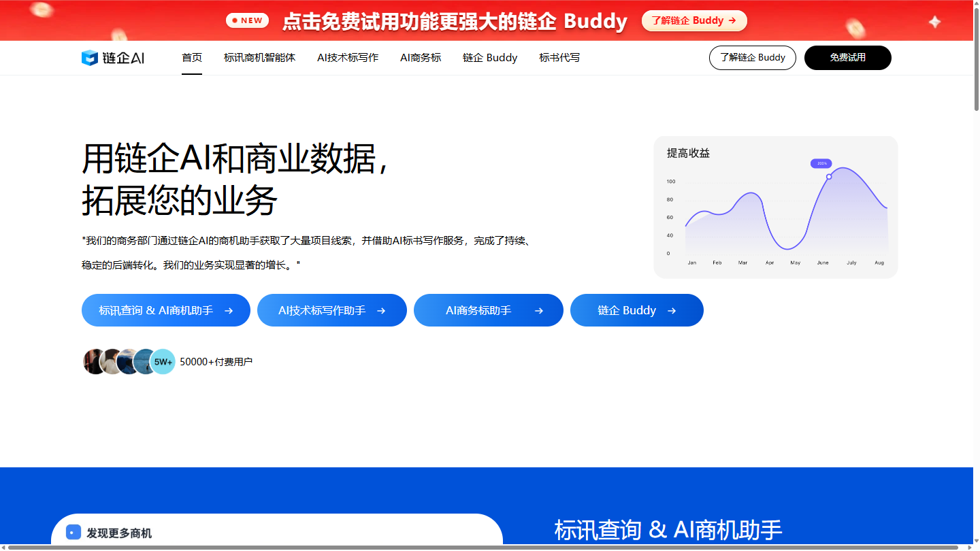Click the 提高收益 chart title
Screen dimensions: 980x551
click(688, 153)
